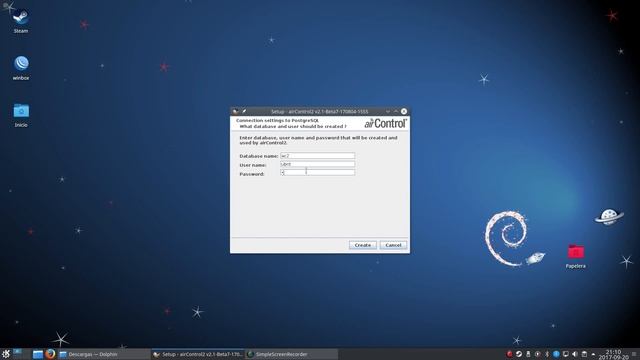Click the Bluetooth tray icon
Image resolution: width=640 pixels, height=360 pixels.
click(x=547, y=354)
